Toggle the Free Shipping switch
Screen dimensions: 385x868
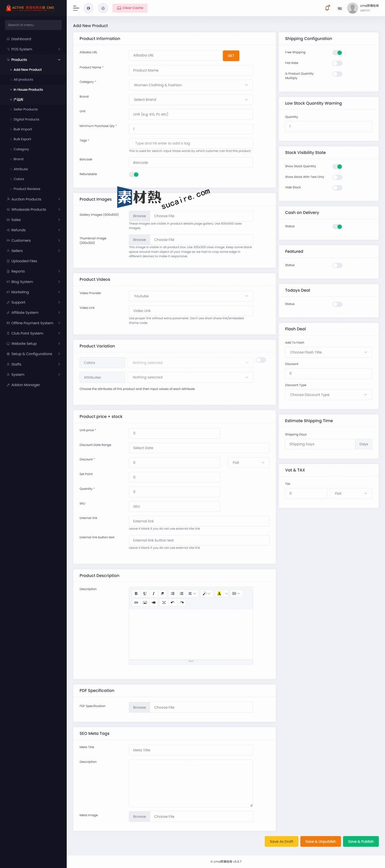click(x=337, y=53)
